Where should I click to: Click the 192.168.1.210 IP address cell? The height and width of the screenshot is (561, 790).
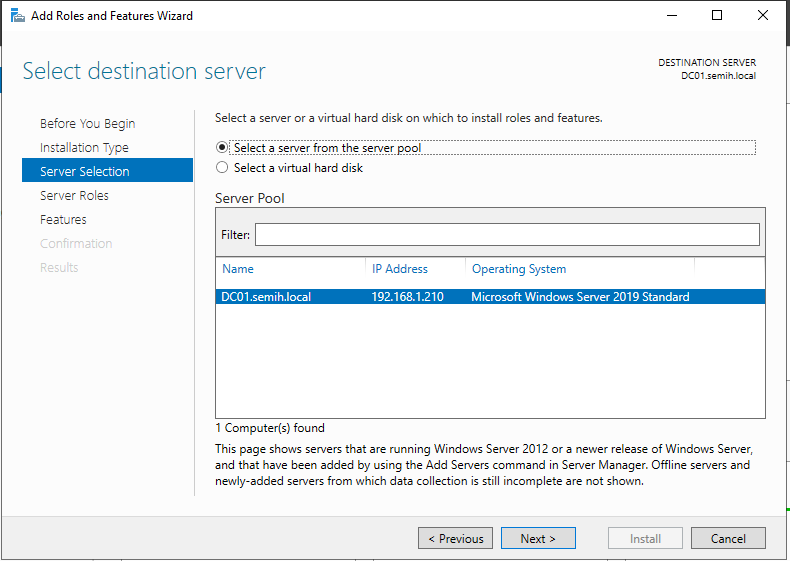point(405,297)
